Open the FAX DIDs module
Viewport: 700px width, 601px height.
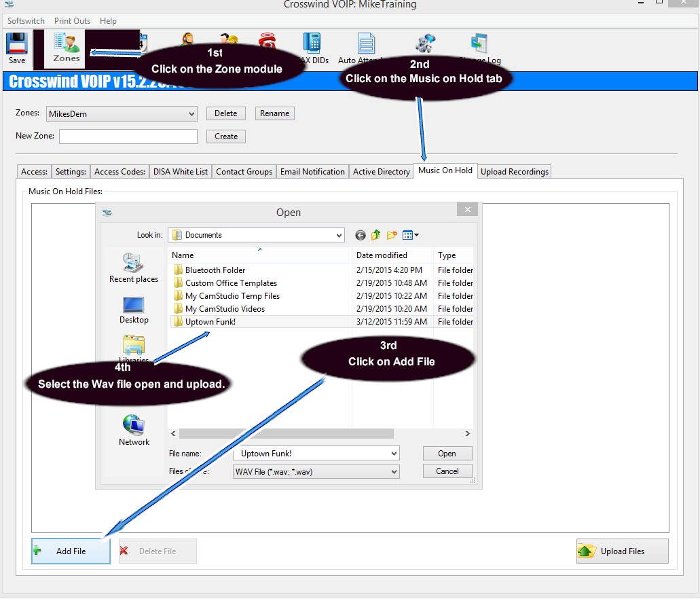(312, 48)
